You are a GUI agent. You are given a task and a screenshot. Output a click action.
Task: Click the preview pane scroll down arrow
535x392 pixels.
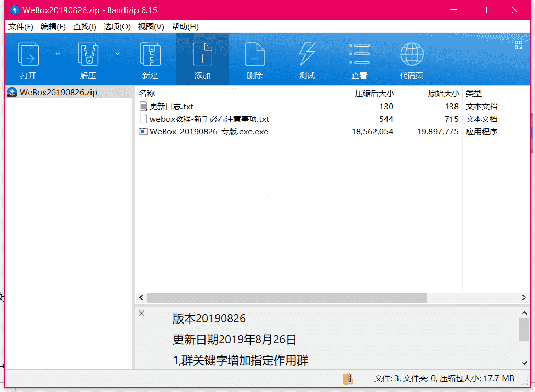pos(524,363)
